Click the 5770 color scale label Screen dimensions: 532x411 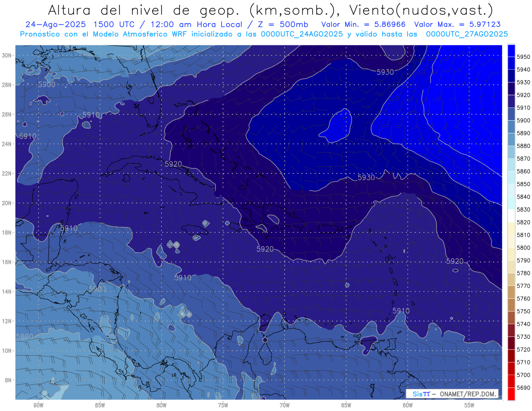pyautogui.click(x=524, y=286)
